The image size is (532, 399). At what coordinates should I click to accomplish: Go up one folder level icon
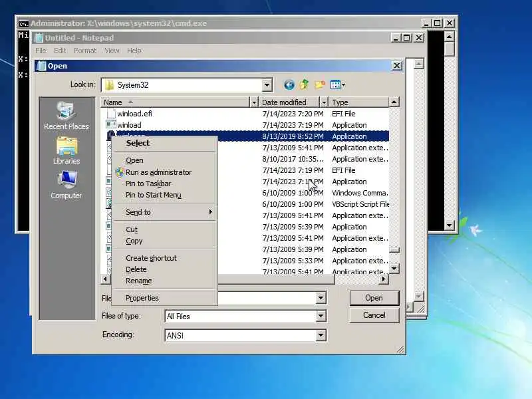coord(304,84)
